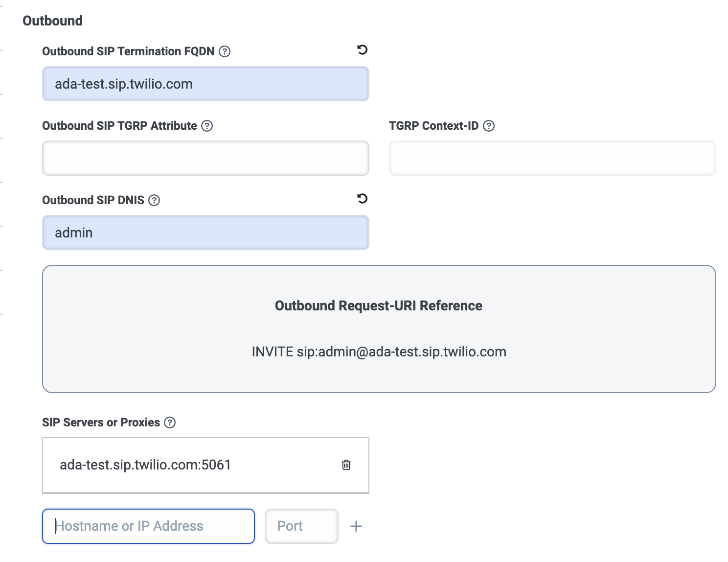Click the Hostname or IP Address input
The width and height of the screenshot is (728, 562).
point(149,526)
